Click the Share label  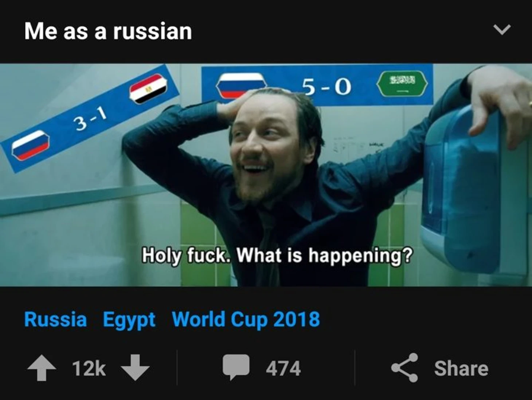461,368
